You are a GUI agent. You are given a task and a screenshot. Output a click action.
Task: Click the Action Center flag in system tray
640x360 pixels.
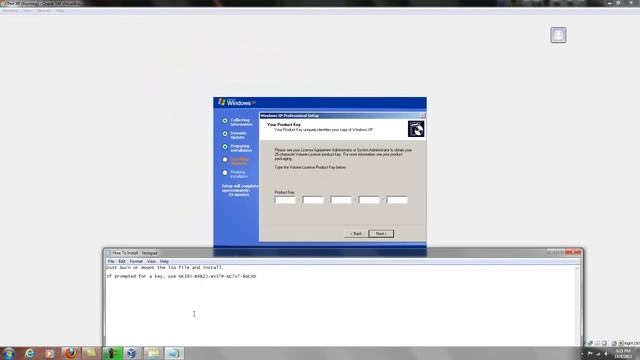pyautogui.click(x=590, y=353)
